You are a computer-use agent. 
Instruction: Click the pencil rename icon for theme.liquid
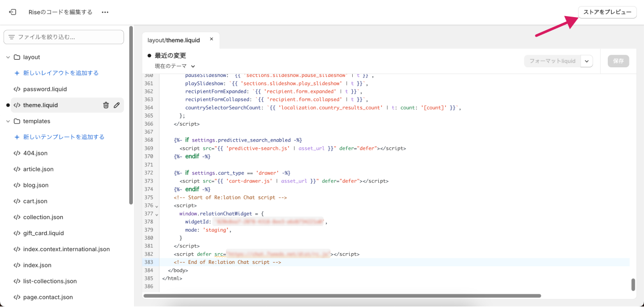coord(117,105)
